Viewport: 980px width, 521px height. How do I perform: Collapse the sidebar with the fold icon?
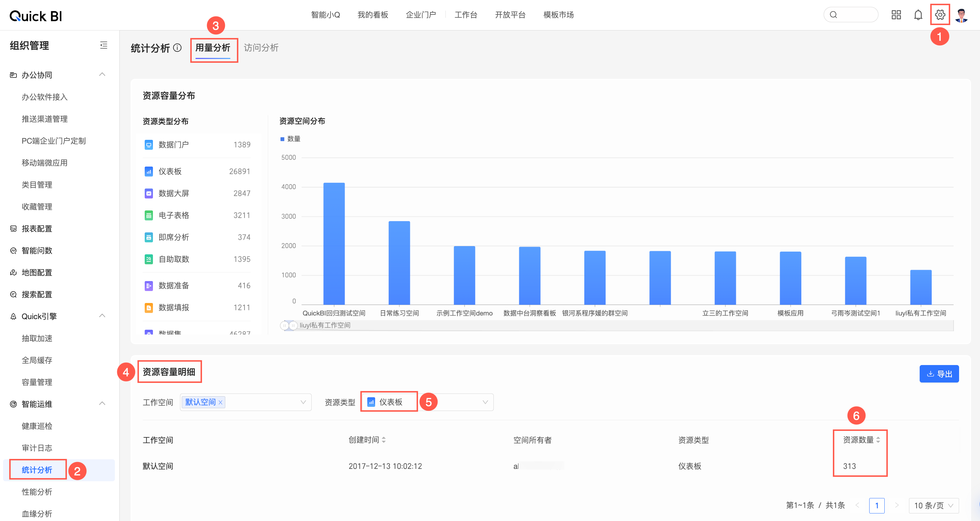pos(104,45)
